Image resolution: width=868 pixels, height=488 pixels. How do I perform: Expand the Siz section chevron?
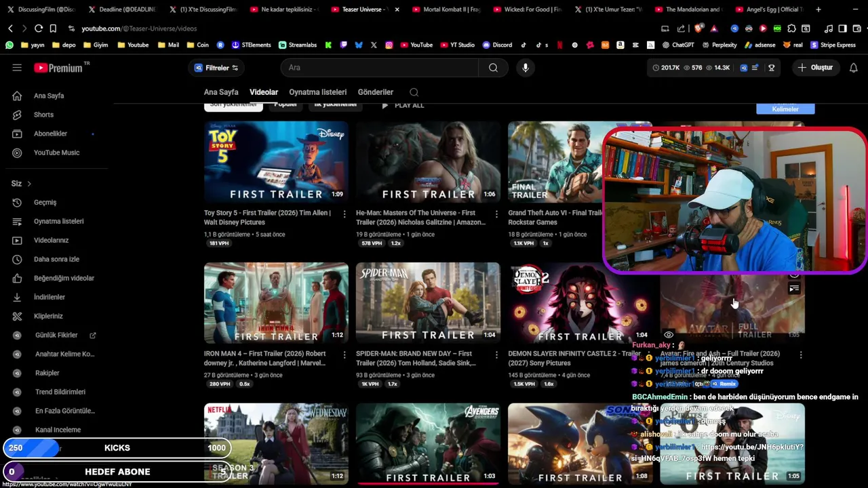pos(29,184)
